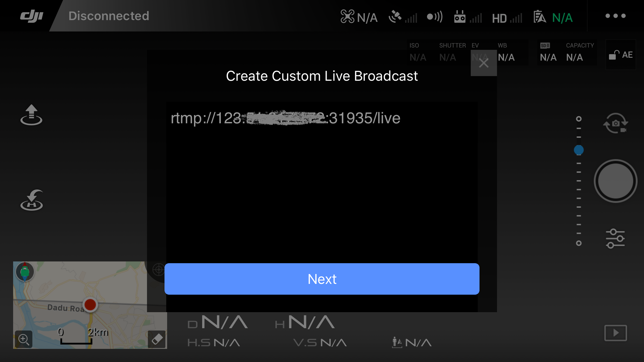This screenshot has width=644, height=362.
Task: Tap the GPS satellite signal icon
Action: pyautogui.click(x=403, y=17)
